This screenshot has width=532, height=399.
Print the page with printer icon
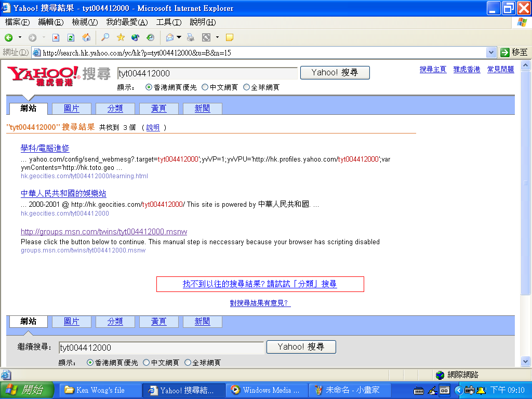191,37
